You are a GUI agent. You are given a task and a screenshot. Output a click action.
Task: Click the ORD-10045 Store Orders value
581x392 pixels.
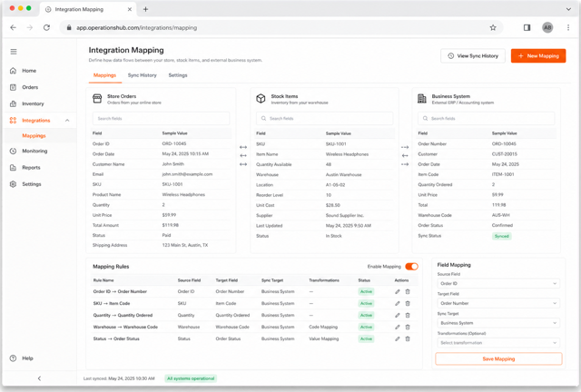[174, 143]
